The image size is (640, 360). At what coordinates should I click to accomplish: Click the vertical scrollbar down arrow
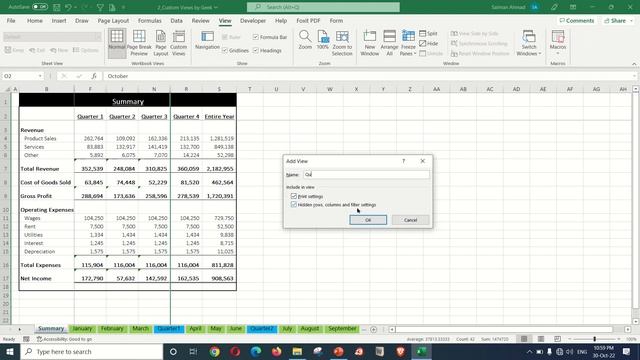coord(635,321)
